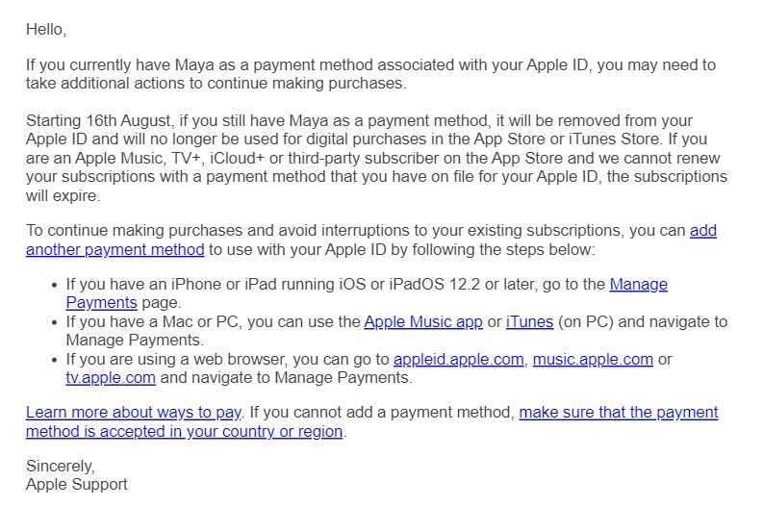The width and height of the screenshot is (763, 532).
Task: Click the bullet beside the iPhone or iPad step
Action: click(x=55, y=285)
